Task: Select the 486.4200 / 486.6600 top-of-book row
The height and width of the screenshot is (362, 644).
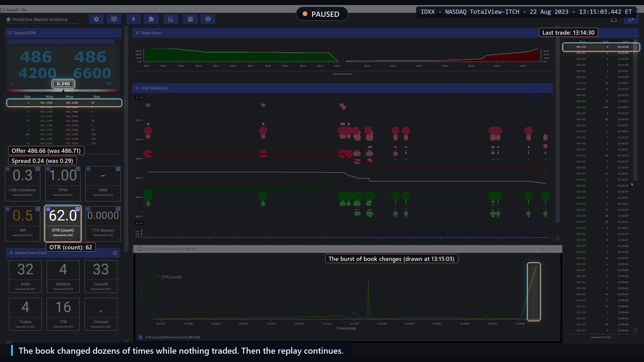Action: tap(64, 103)
